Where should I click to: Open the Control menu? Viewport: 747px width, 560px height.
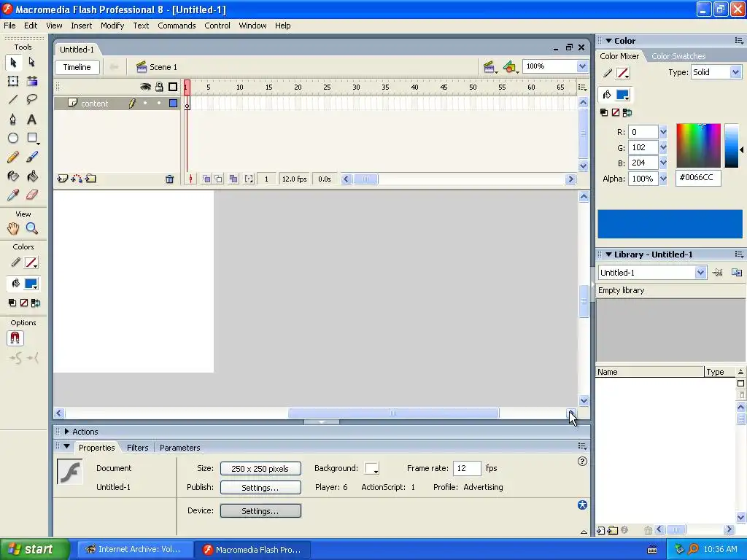tap(217, 26)
